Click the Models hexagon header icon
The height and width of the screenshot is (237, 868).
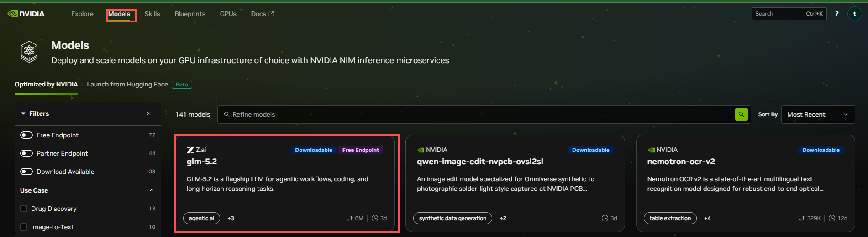coord(29,52)
